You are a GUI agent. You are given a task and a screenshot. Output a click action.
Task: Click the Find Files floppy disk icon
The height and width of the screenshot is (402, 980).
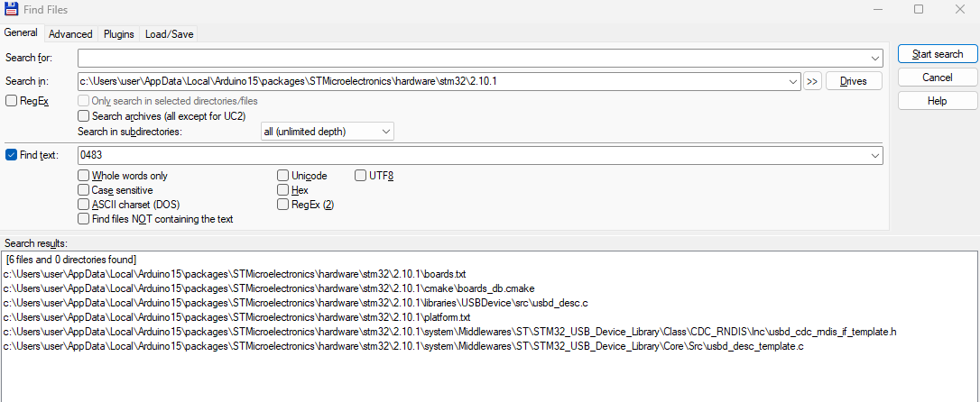(x=11, y=10)
